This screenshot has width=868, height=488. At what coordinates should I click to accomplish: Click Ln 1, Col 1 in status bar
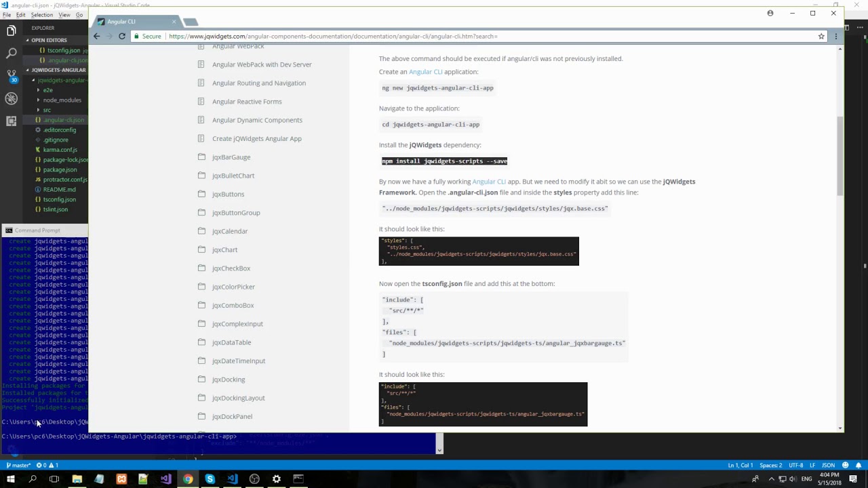[741, 465]
